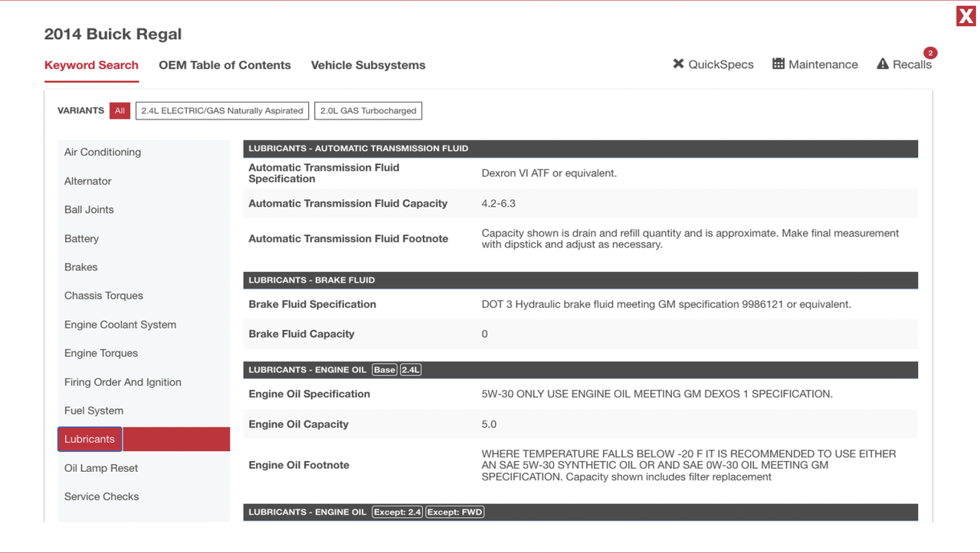Select the 2.0L GAS Turbocharged variant
Viewport: 980px width, 553px height.
(368, 110)
